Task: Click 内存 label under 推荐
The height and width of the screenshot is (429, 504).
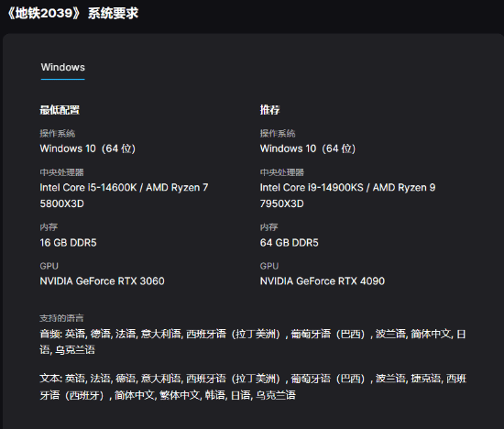Action: tap(269, 227)
